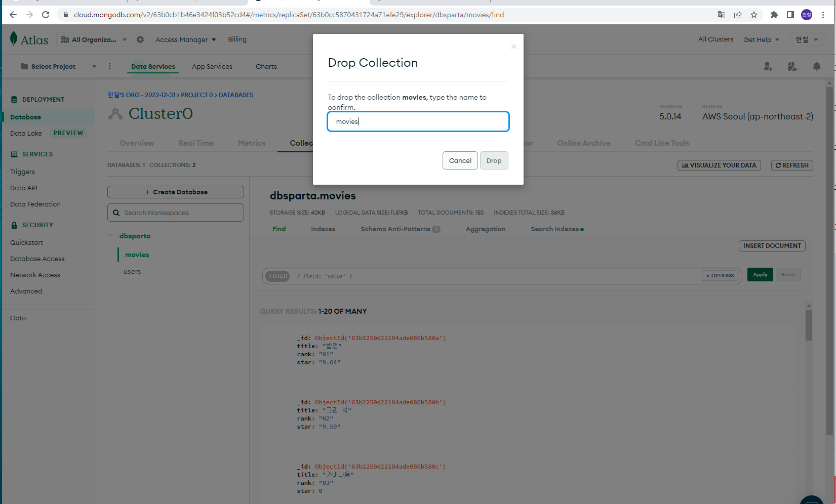Reload the current page

[46, 15]
